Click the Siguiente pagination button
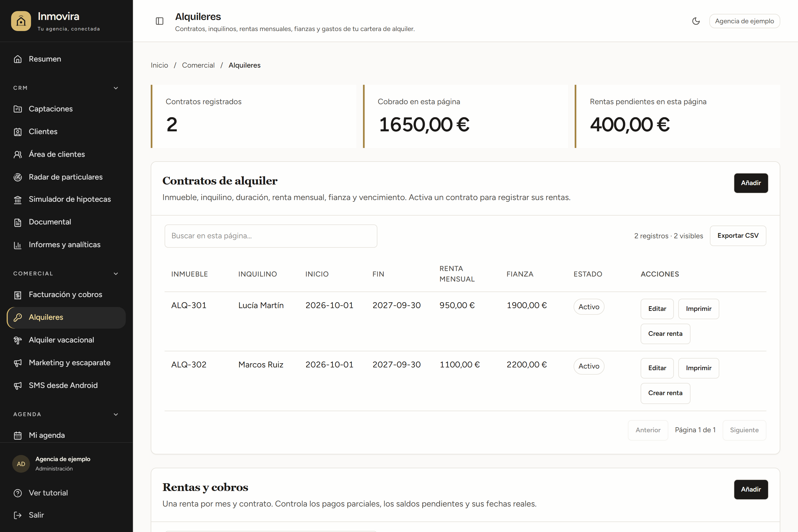Image resolution: width=798 pixels, height=532 pixels. tap(744, 430)
